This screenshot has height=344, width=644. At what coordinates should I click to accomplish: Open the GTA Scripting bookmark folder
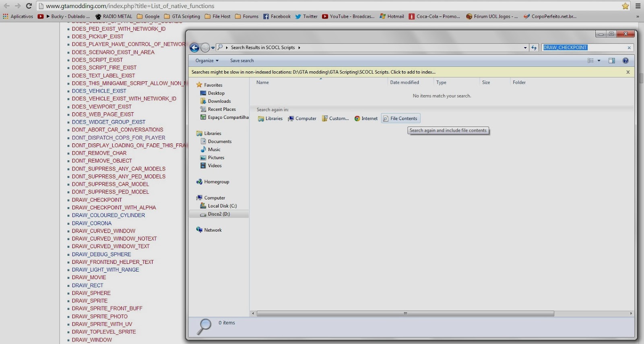[182, 17]
